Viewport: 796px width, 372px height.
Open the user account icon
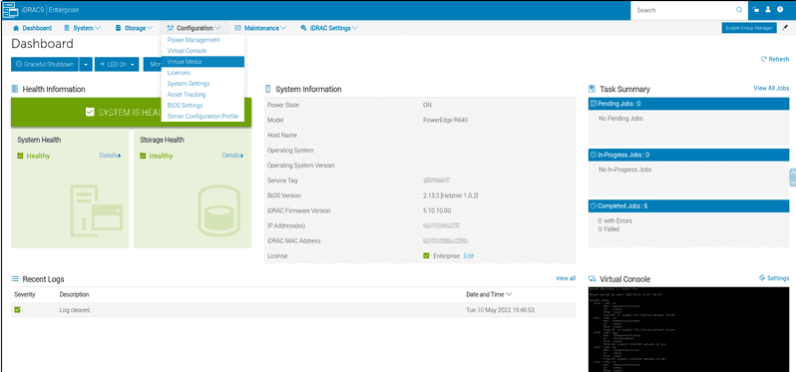(768, 10)
